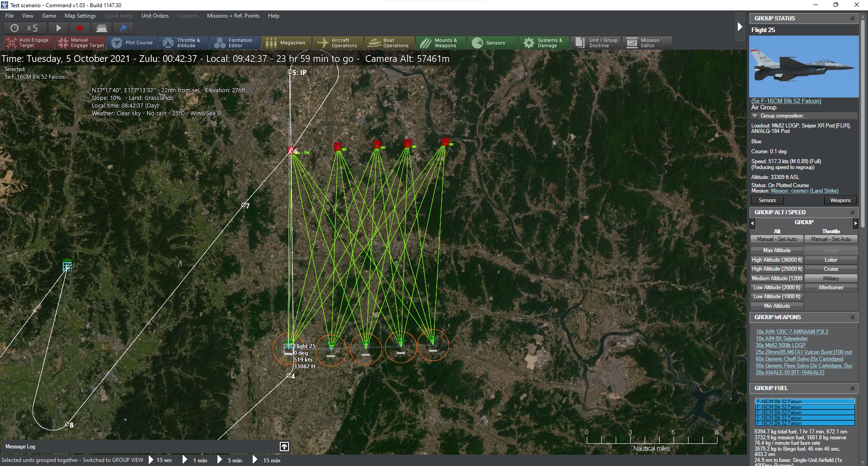Advance time by 5 min
This screenshot has height=466, width=868.
[x=230, y=460]
